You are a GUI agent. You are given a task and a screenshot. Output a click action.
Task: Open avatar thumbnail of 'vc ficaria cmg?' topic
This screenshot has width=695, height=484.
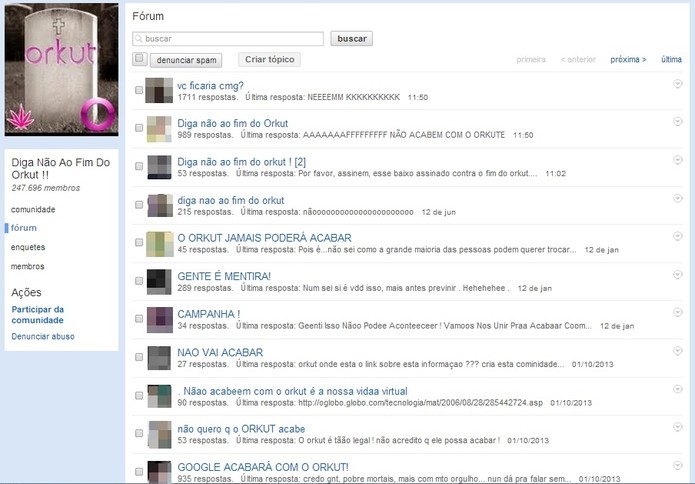(x=159, y=90)
